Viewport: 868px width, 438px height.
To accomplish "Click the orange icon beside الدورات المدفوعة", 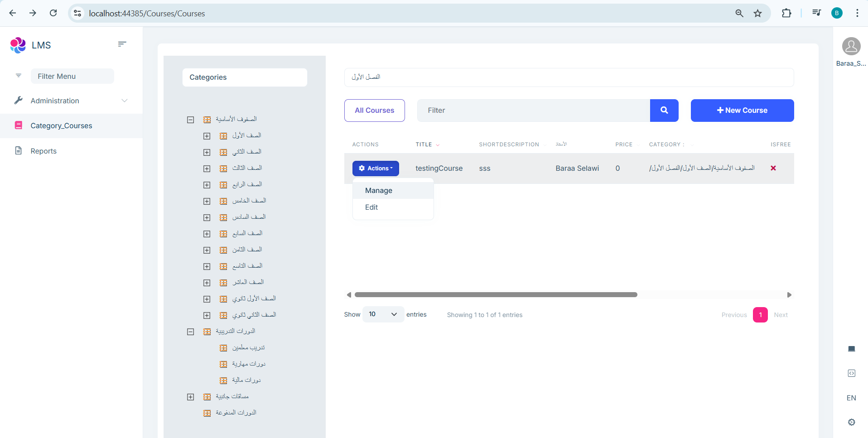I will tap(207, 413).
